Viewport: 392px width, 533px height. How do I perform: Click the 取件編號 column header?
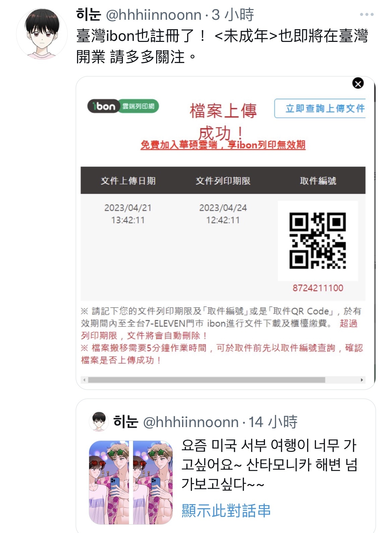point(318,181)
